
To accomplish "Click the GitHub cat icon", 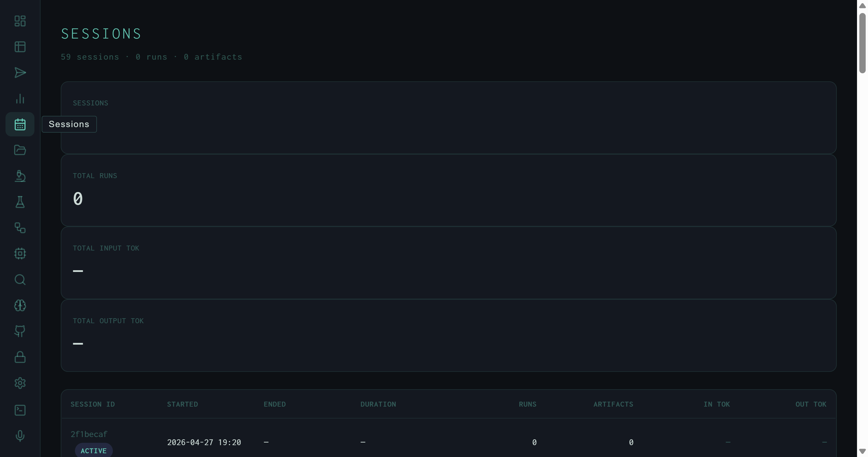I will pyautogui.click(x=20, y=331).
